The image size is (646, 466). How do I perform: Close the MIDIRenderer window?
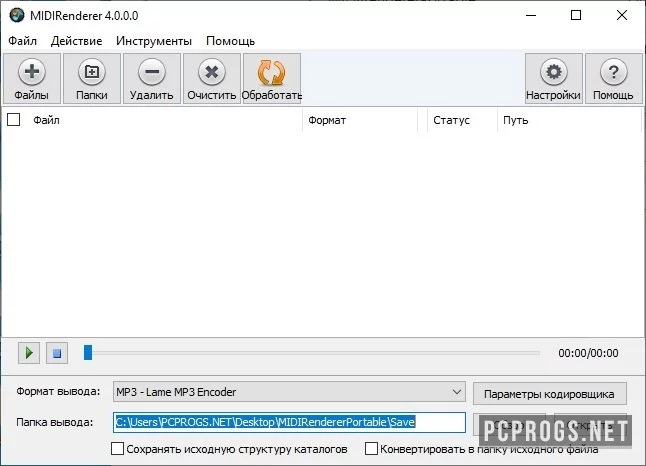[622, 16]
